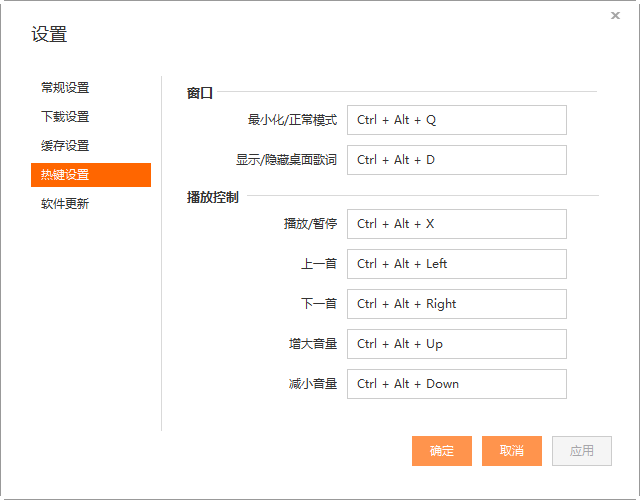Viewport: 640px width, 500px height.
Task: Click the 设置 dialog title
Action: [x=49, y=35]
